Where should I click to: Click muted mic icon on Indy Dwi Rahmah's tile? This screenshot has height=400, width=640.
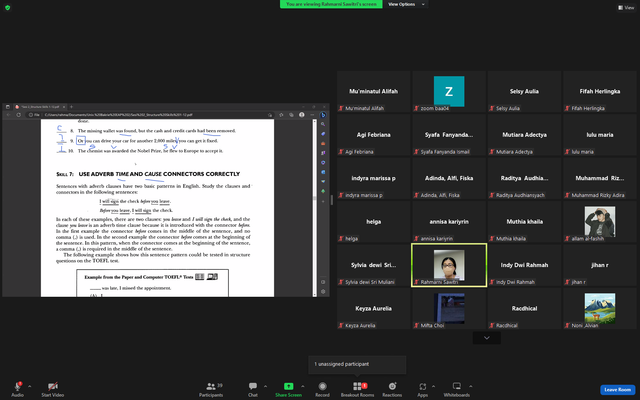point(492,282)
